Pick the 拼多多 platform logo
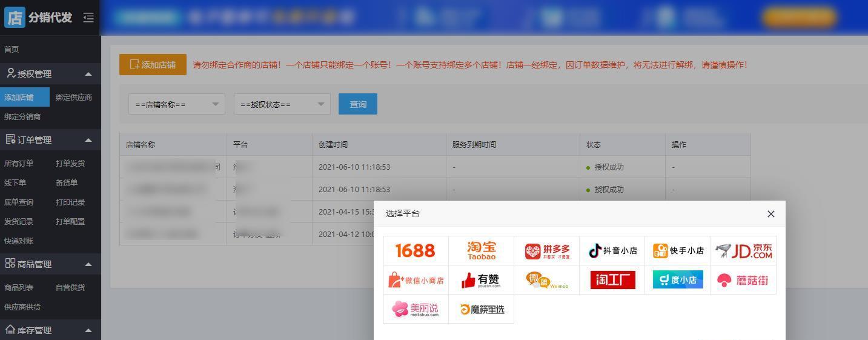Image resolution: width=868 pixels, height=340 pixels. (x=546, y=250)
